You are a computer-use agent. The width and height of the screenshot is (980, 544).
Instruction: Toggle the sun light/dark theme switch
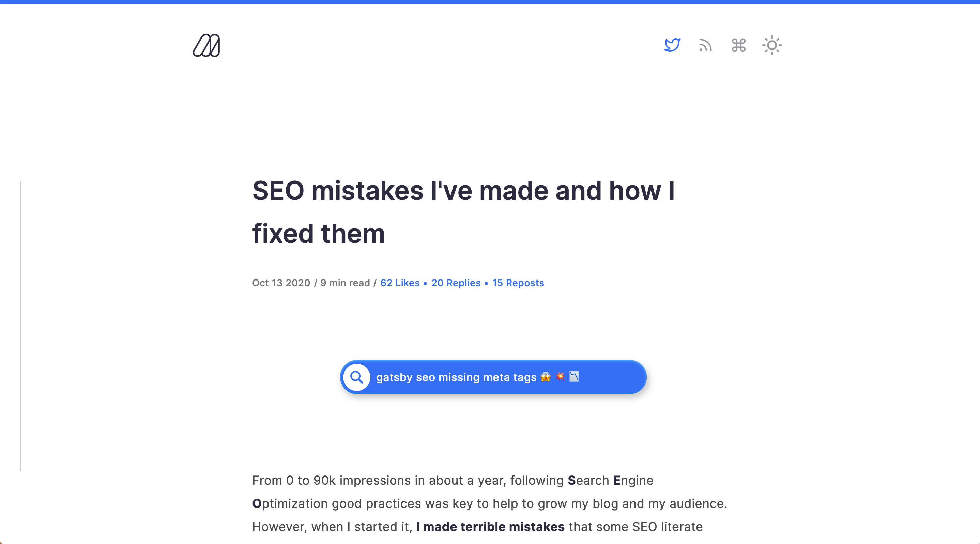click(772, 45)
